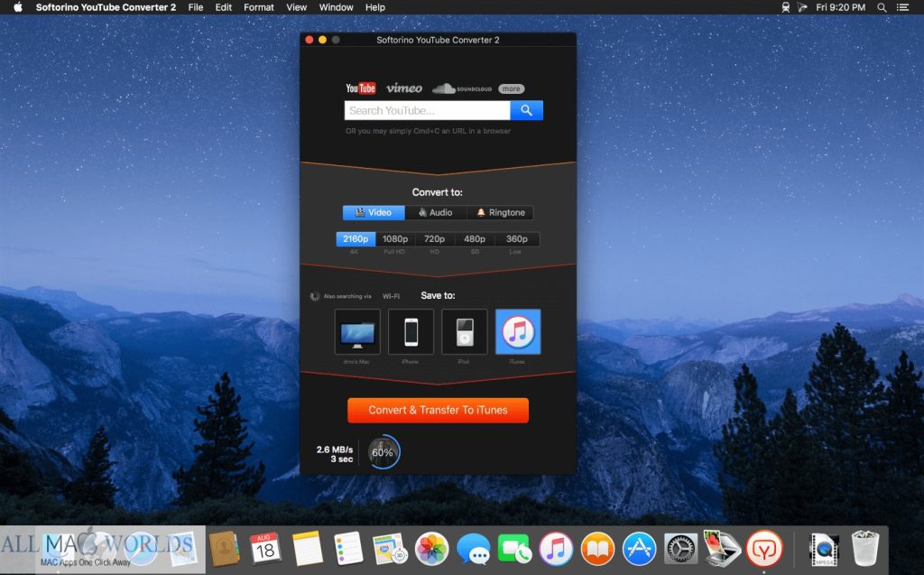Save to the iPhone device

click(x=411, y=331)
